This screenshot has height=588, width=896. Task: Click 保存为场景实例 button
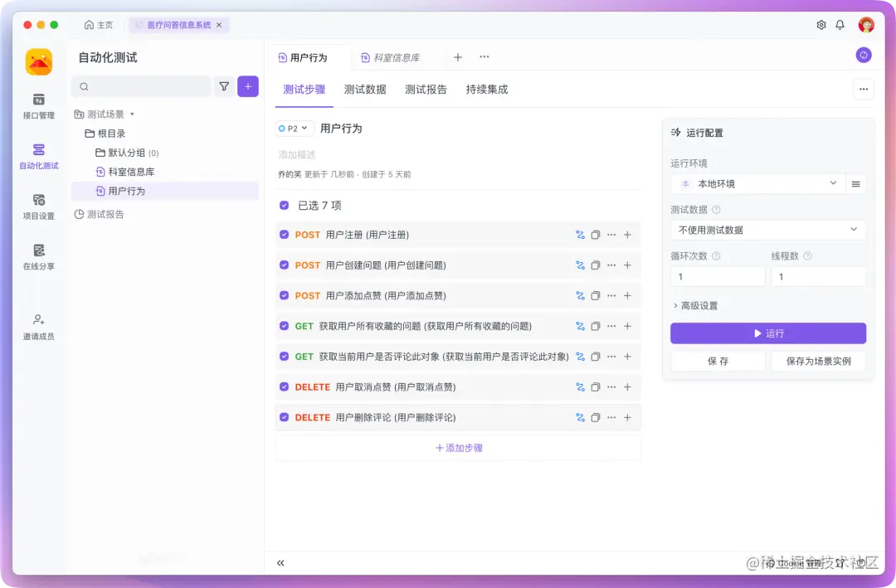point(819,361)
